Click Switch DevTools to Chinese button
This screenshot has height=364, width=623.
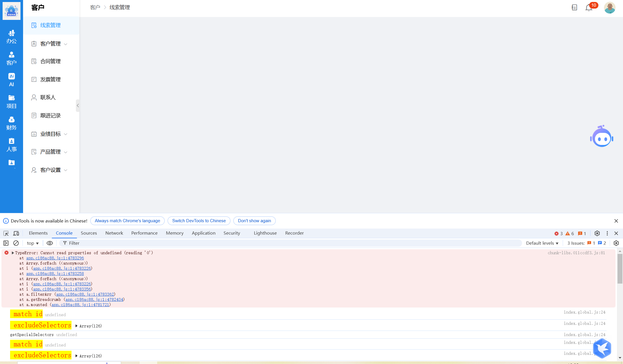point(199,221)
